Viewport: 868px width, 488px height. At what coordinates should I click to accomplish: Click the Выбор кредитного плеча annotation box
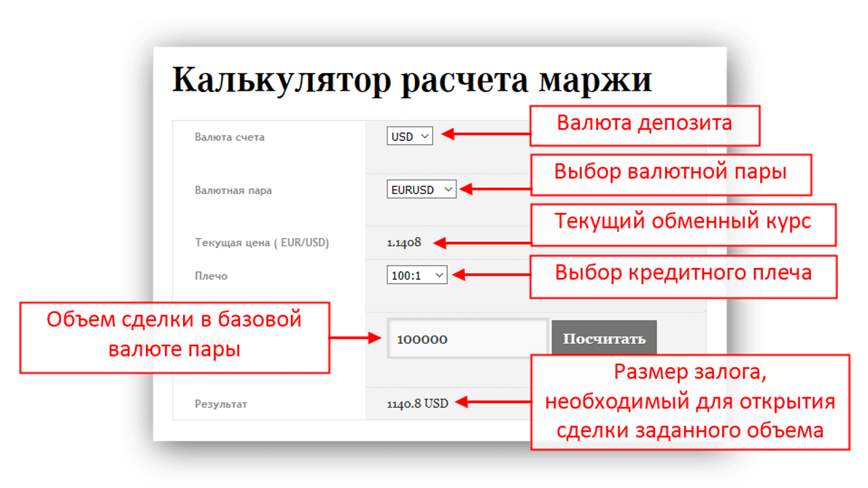(x=683, y=276)
